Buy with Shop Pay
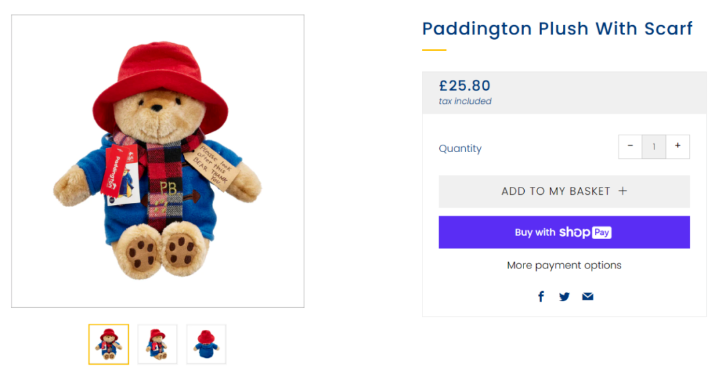The height and width of the screenshot is (373, 711). click(x=564, y=232)
